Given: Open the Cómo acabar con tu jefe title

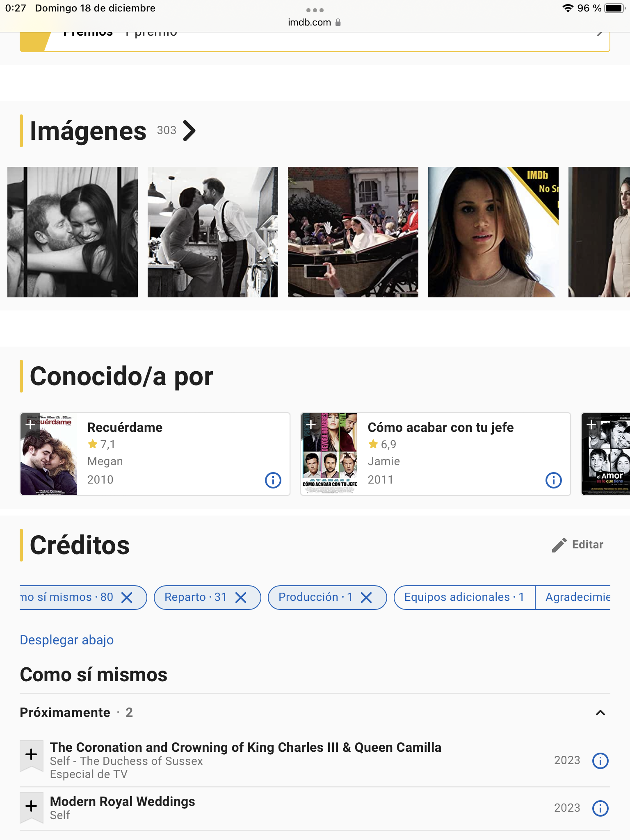Looking at the screenshot, I should coord(441,427).
